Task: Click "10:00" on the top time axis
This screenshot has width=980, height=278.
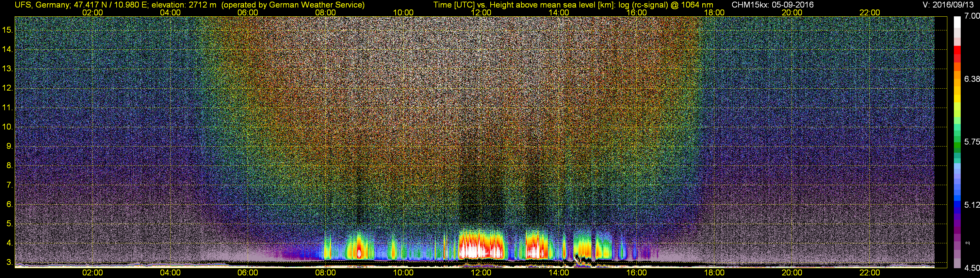Action: pos(403,12)
